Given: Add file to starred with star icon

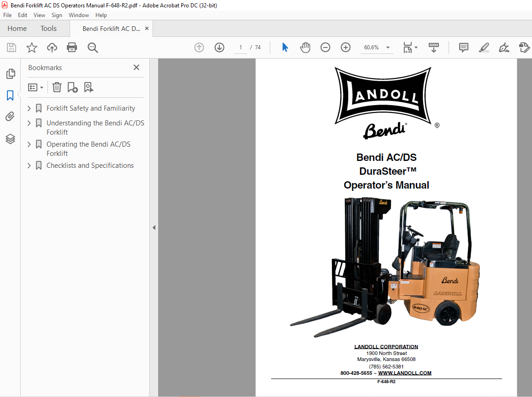Looking at the screenshot, I should point(31,47).
